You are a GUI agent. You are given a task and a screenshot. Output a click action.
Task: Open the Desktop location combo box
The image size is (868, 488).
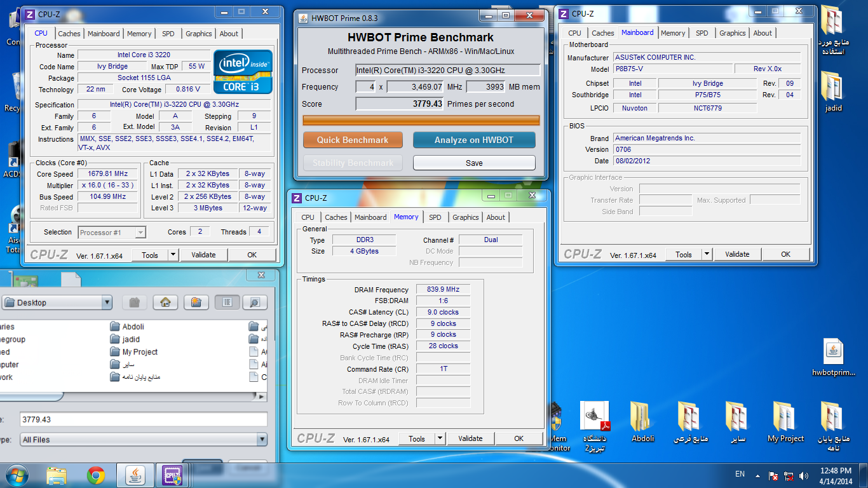coord(57,302)
